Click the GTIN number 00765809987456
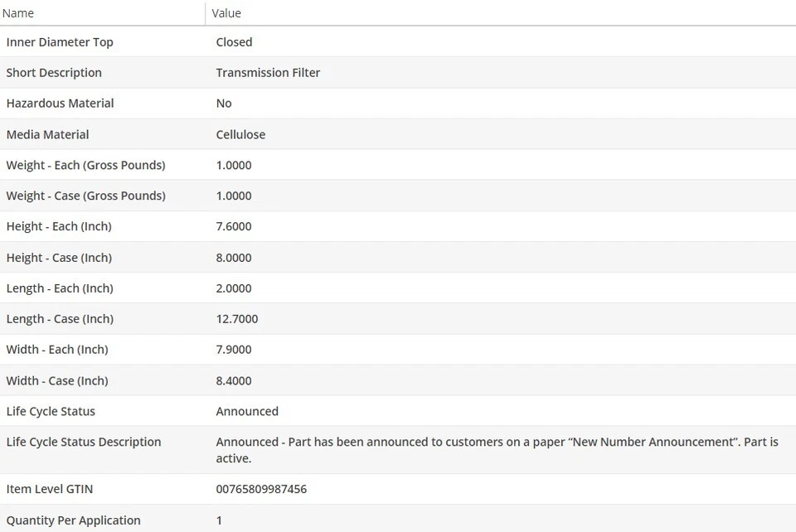The height and width of the screenshot is (532, 796). click(261, 489)
